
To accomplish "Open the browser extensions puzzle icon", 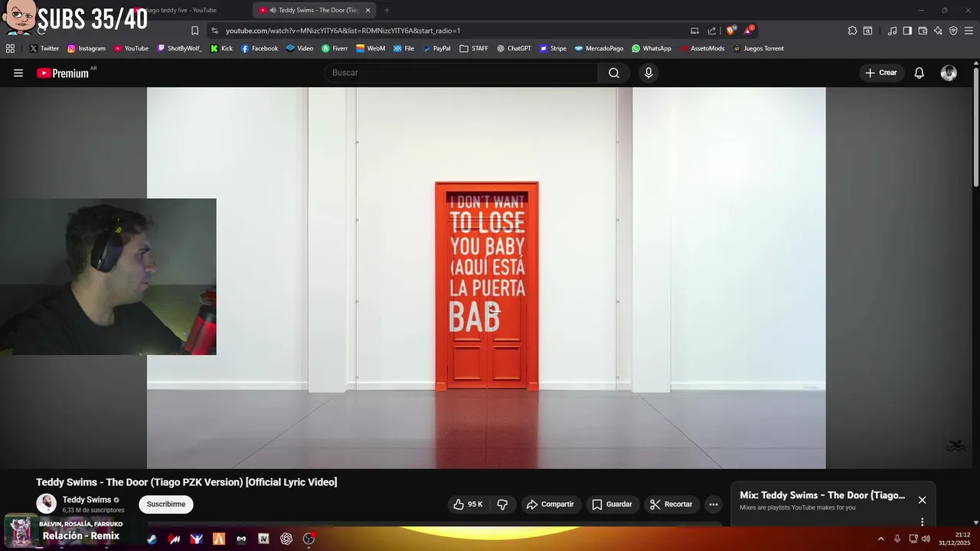I will tap(852, 31).
